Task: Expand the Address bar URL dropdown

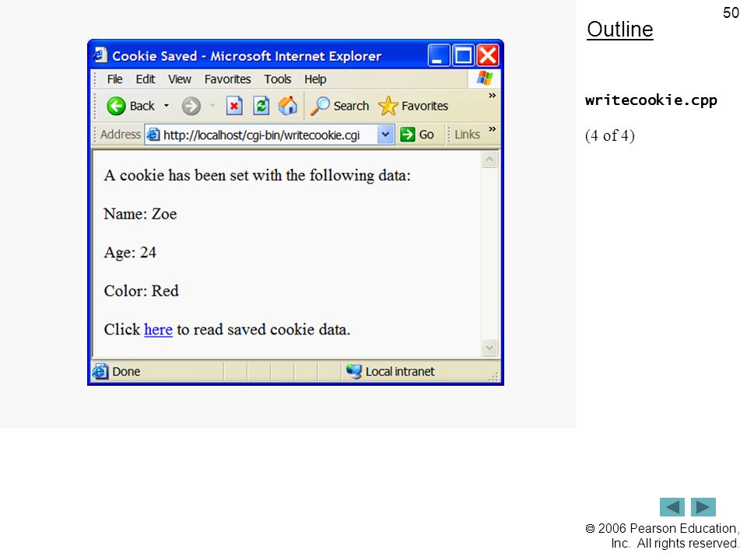Action: 385,135
